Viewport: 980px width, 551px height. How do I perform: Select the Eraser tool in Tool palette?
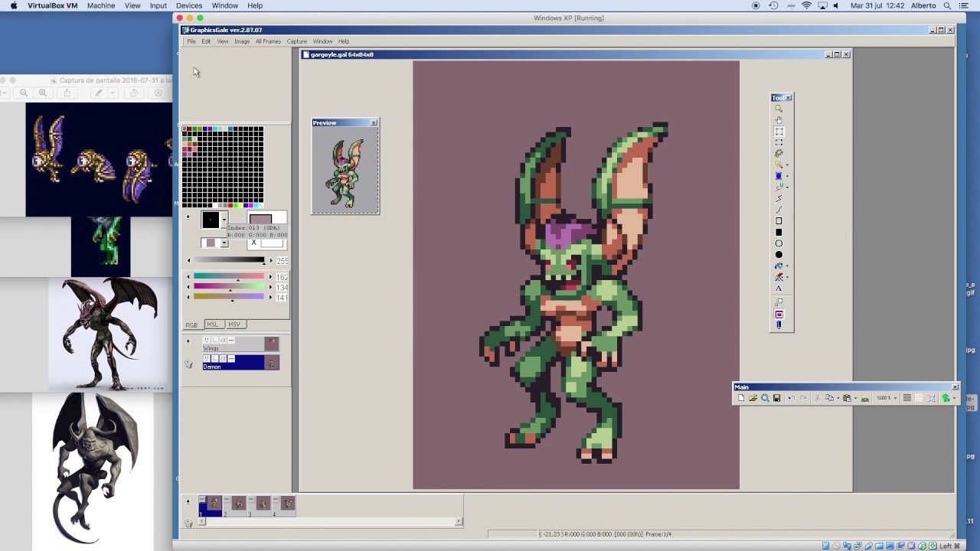click(x=778, y=277)
